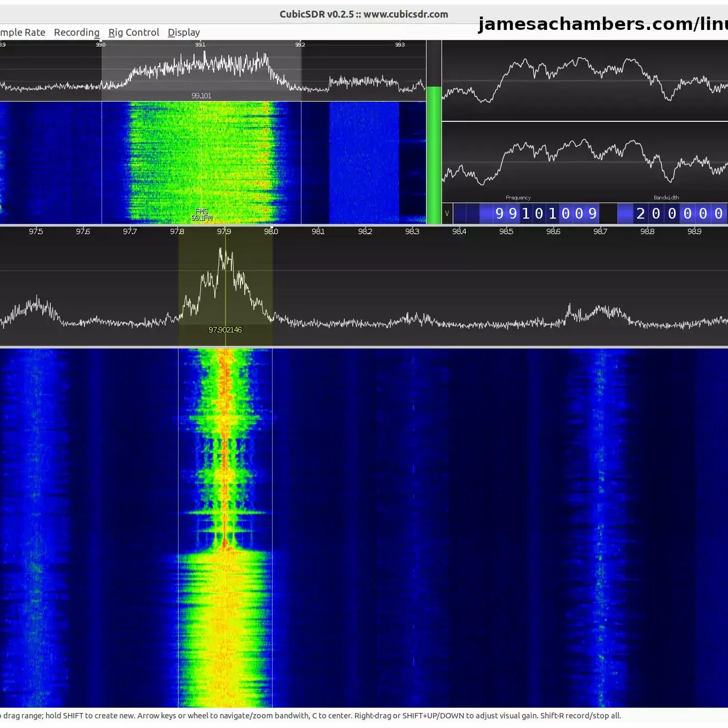Open the Display menu

click(183, 33)
